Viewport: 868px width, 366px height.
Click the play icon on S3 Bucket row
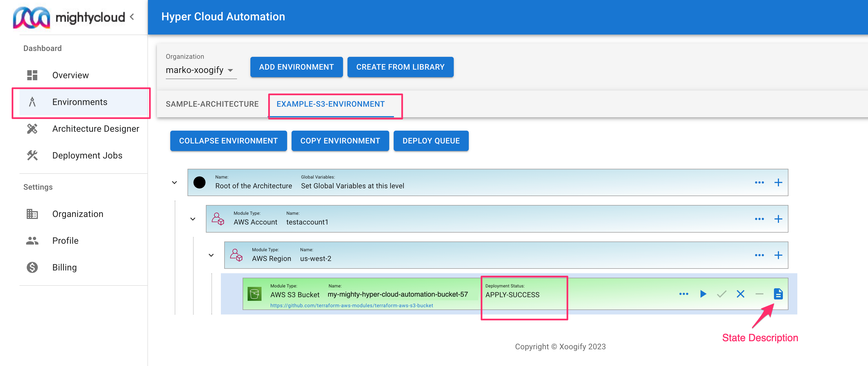703,294
